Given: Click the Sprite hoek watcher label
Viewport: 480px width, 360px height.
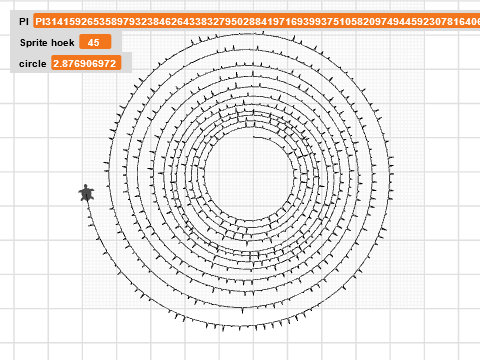Looking at the screenshot, I should [x=47, y=43].
